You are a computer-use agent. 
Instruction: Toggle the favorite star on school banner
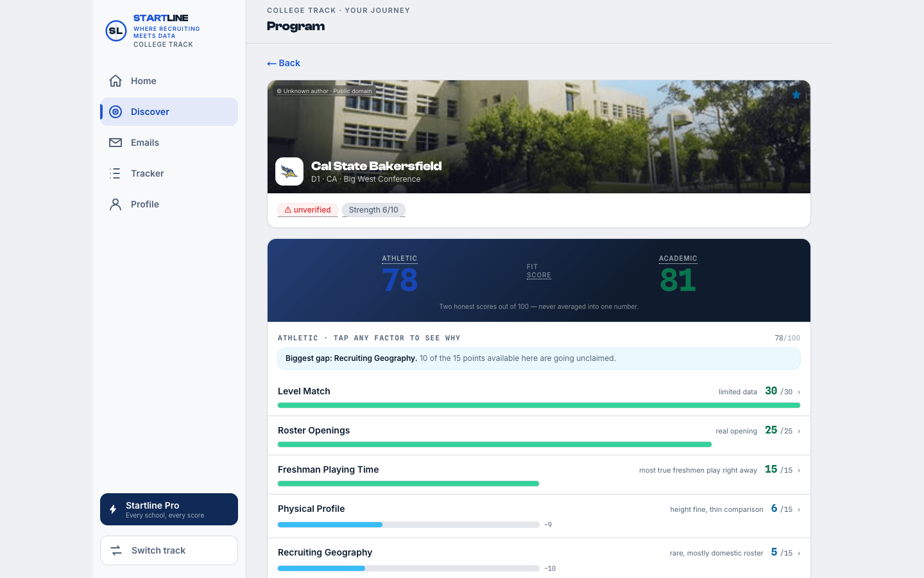coord(796,95)
